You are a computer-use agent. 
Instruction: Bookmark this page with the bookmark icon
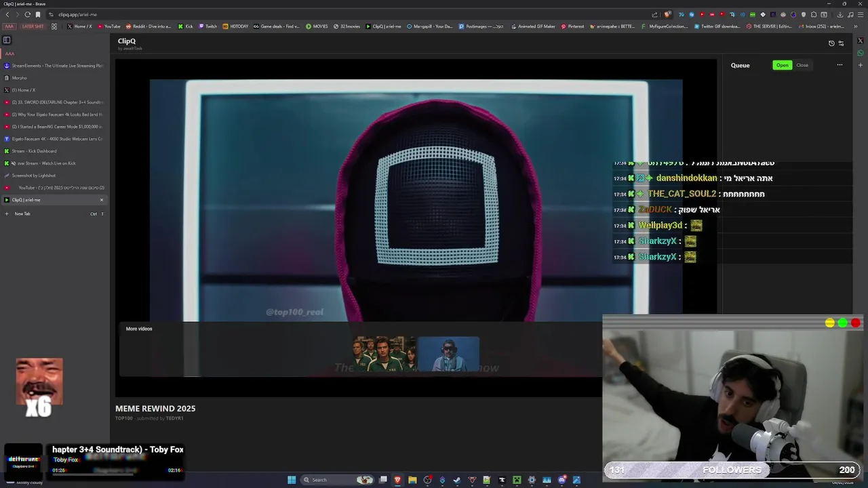pos(38,14)
